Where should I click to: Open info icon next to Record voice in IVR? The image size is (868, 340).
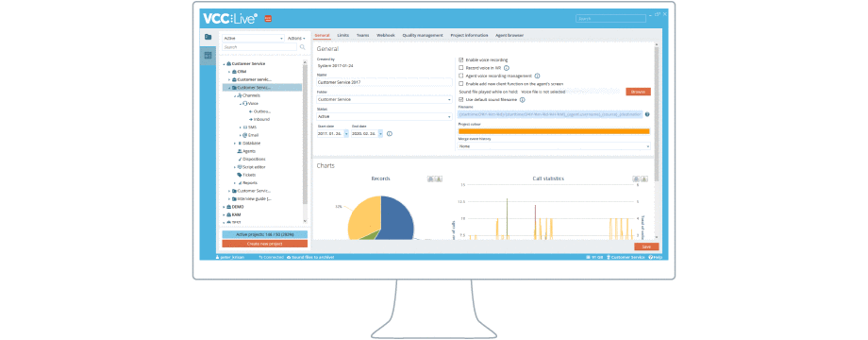tap(507, 68)
